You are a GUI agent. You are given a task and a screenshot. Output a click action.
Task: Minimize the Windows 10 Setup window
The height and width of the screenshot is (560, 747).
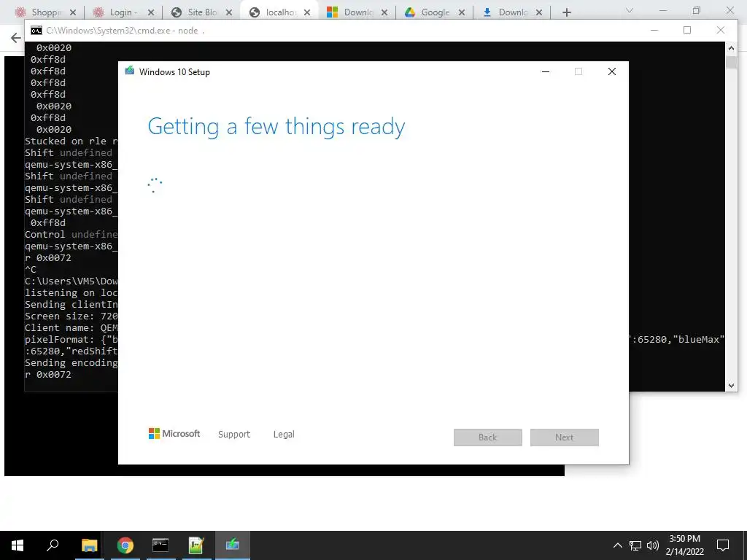[x=546, y=71]
